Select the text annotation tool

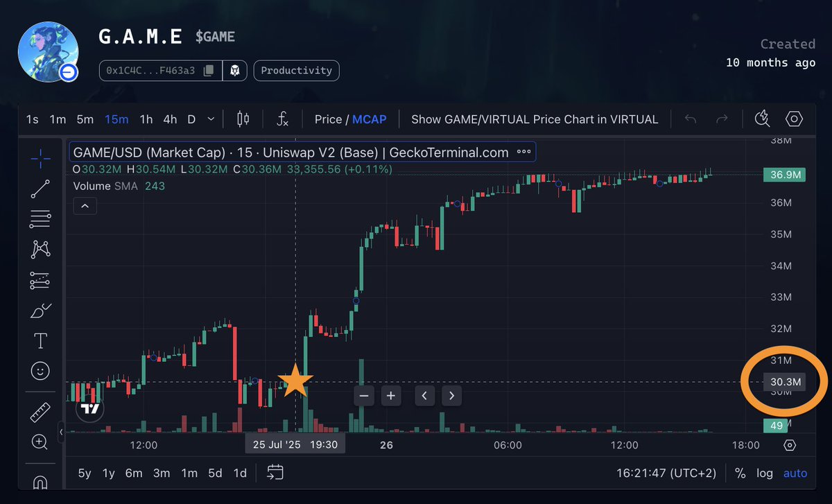click(x=40, y=341)
